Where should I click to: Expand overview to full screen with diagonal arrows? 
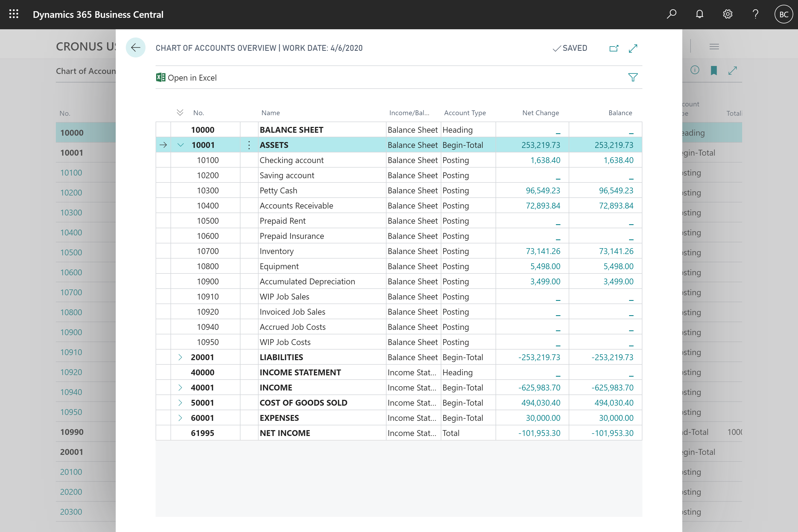[633, 48]
